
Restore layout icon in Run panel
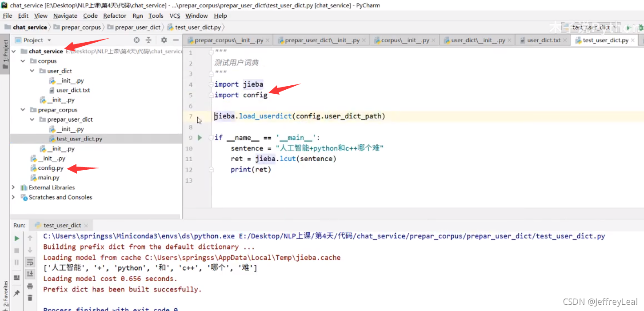(x=16, y=278)
